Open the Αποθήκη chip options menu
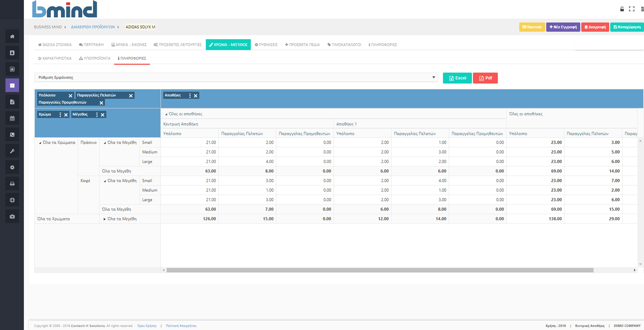This screenshot has width=644, height=330. [190, 96]
